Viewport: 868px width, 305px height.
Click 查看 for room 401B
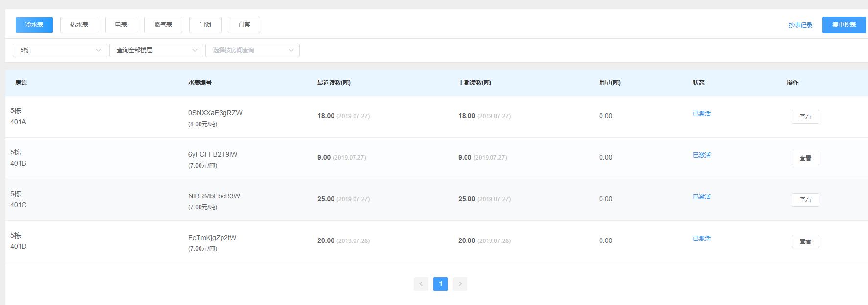click(805, 158)
